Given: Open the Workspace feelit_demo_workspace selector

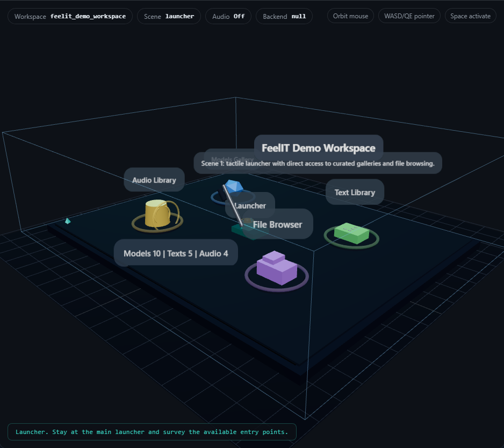Looking at the screenshot, I should tap(69, 16).
